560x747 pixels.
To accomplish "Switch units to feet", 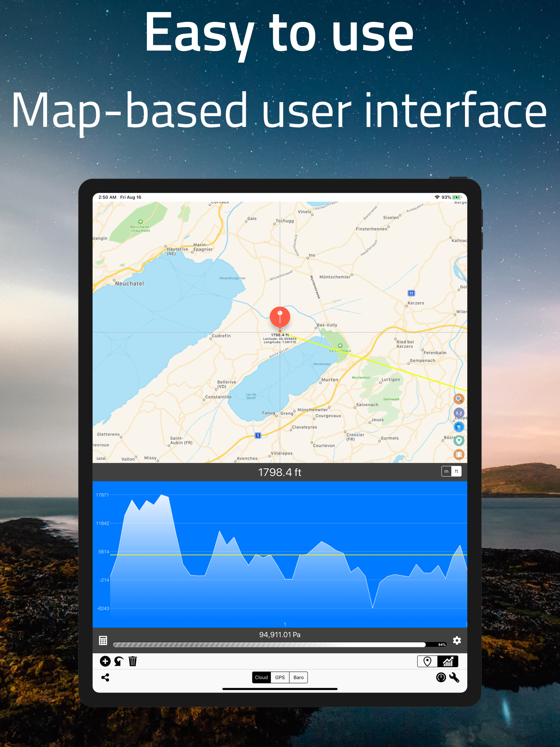I will tap(456, 471).
